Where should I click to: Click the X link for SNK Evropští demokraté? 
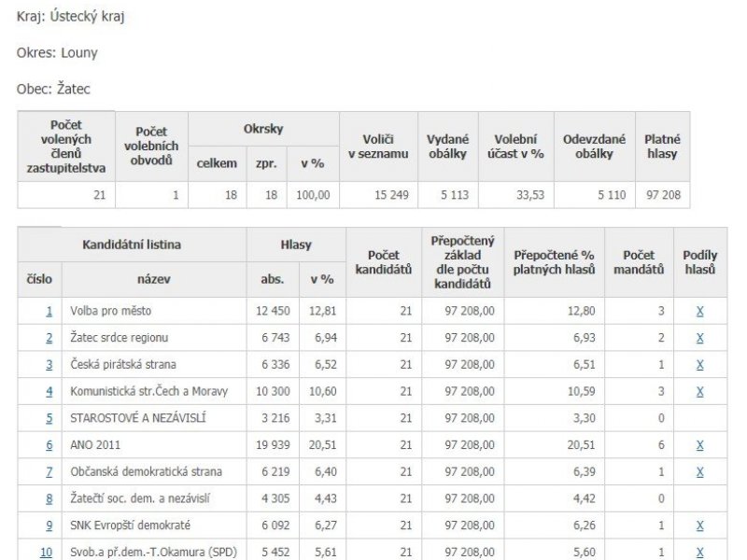(x=699, y=525)
